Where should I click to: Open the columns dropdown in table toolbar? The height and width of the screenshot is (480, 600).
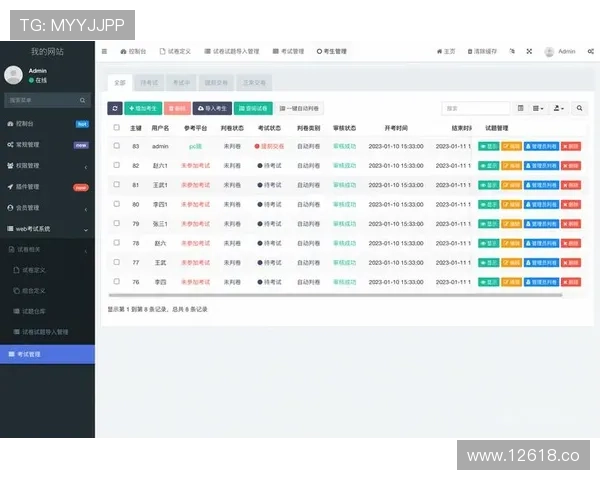point(538,108)
